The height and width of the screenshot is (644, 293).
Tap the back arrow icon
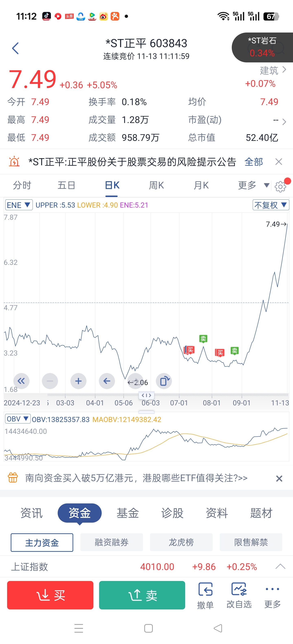pos(15,48)
